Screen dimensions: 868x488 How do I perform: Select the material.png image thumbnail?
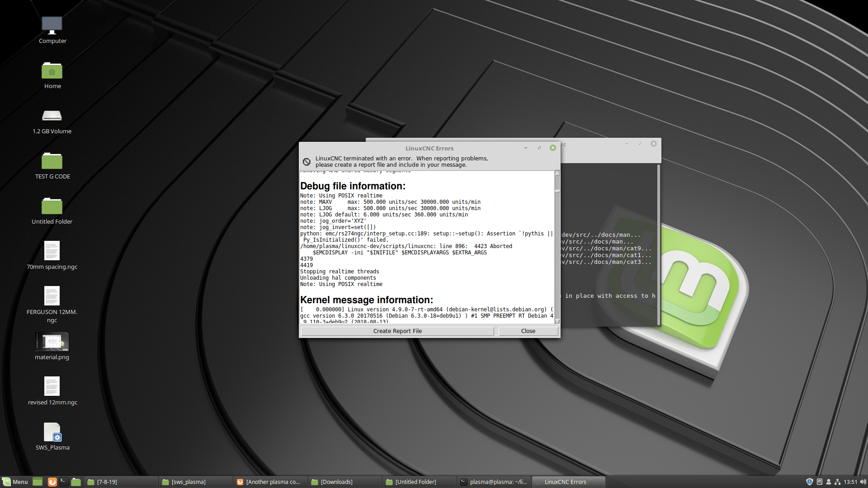coord(52,342)
